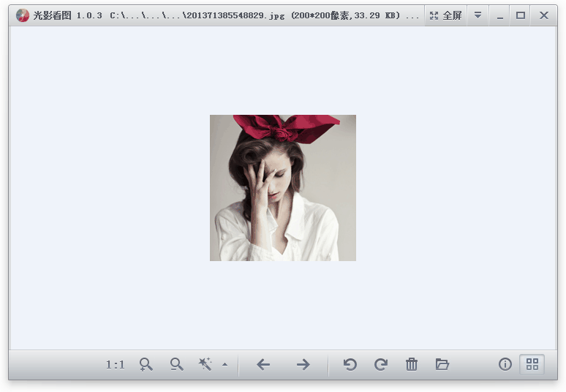Toggle the thumbnail grid view

point(532,364)
